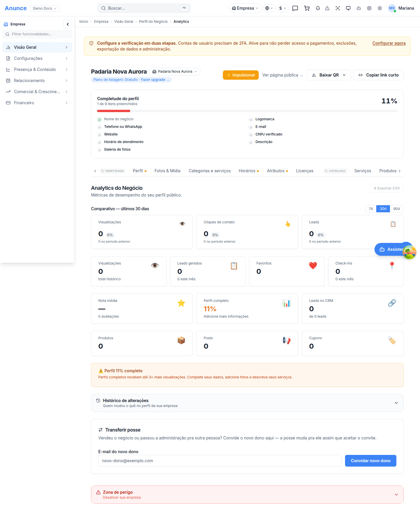Expand Presença & Conteúdo in sidebar
This screenshot has width=420, height=520.
coord(37,69)
